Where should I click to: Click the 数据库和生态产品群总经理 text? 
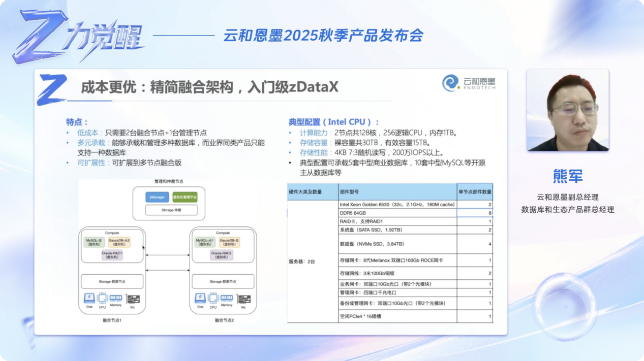(568, 209)
